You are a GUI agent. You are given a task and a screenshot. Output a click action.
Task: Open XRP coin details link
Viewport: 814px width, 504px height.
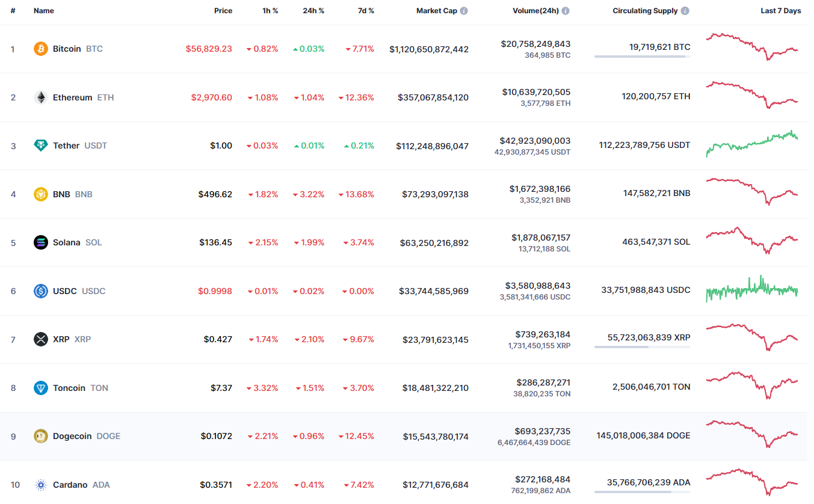point(61,339)
